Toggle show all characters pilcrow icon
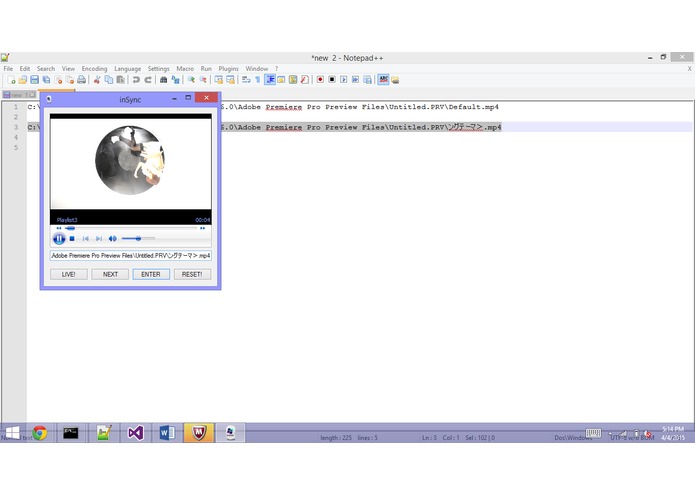Screen dimensions: 695x494 [258, 80]
